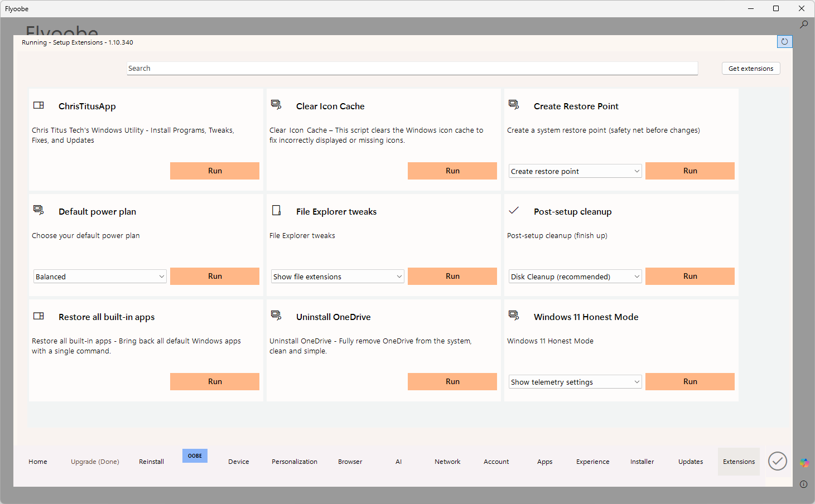Click the Uninstall OneDrive card icon
The width and height of the screenshot is (815, 504).
click(276, 316)
